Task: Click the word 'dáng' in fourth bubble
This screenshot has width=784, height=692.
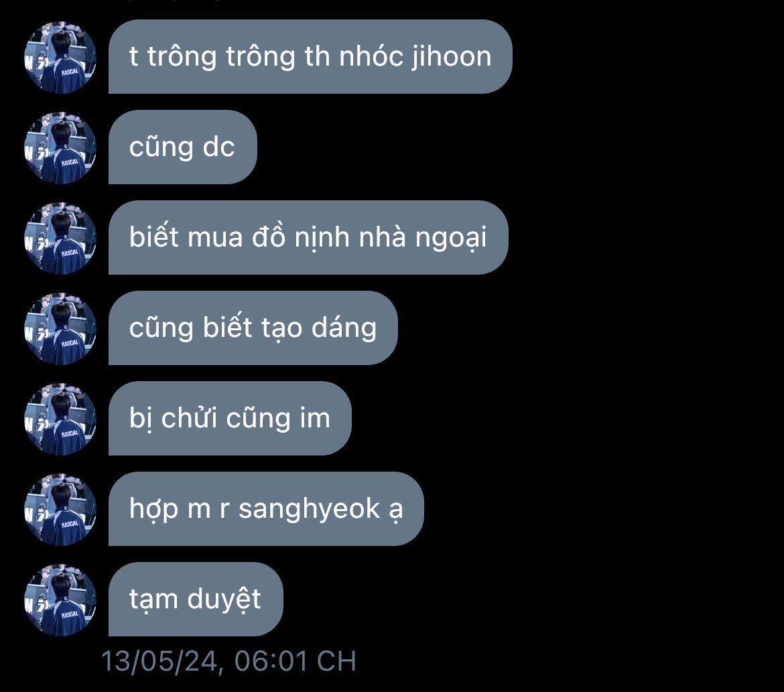Action: (x=344, y=330)
